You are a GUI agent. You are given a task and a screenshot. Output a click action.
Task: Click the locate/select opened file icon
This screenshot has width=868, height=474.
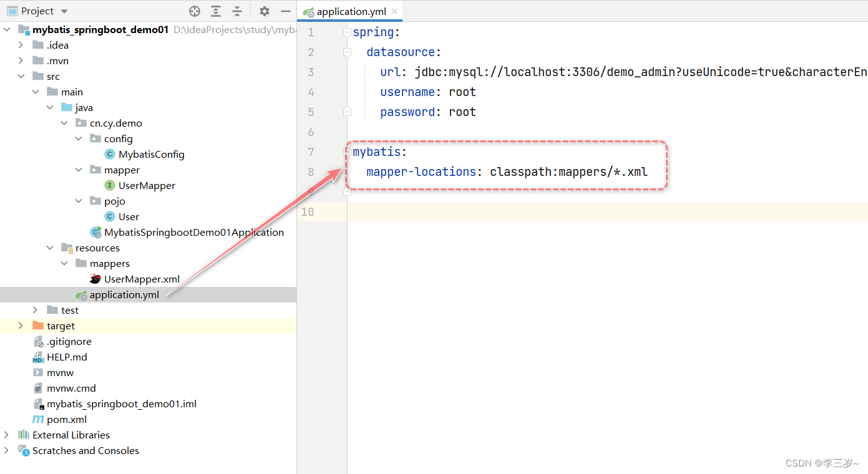195,11
